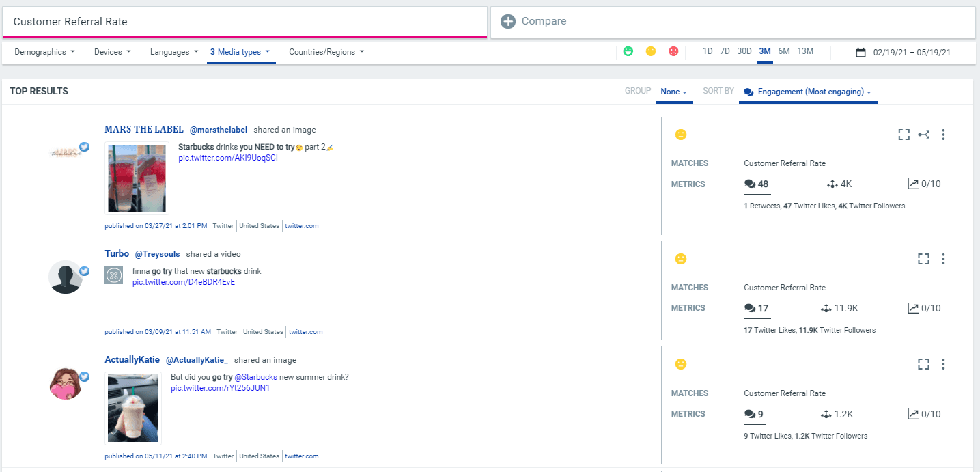Expand MARS THE LABEL post to fullscreen

pyautogui.click(x=904, y=135)
